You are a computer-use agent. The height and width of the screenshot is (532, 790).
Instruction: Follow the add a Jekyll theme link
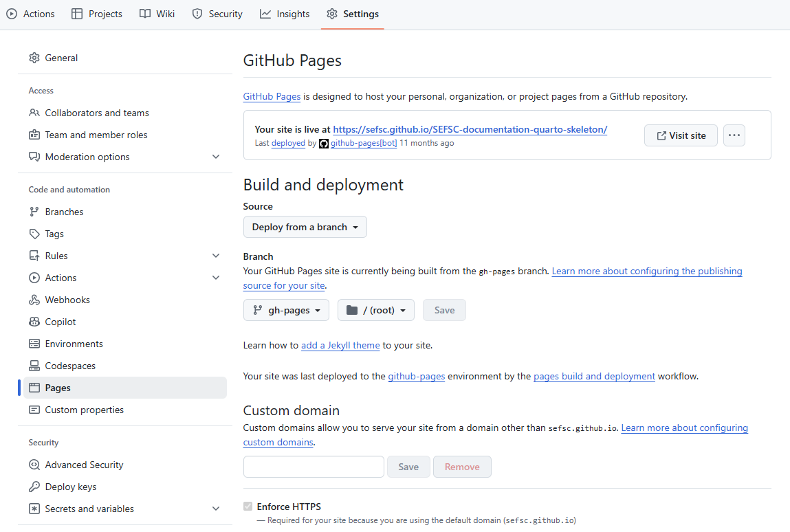[340, 346]
